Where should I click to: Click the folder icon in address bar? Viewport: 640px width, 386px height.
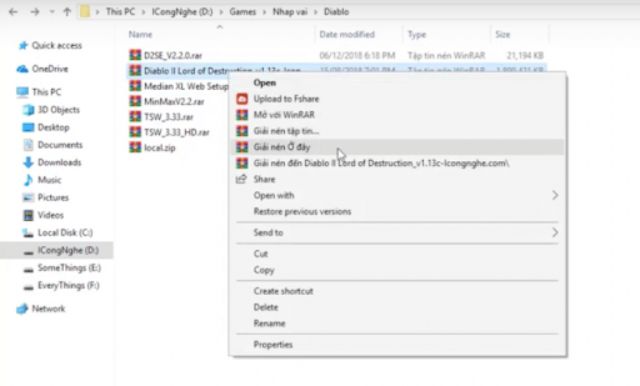pos(85,12)
